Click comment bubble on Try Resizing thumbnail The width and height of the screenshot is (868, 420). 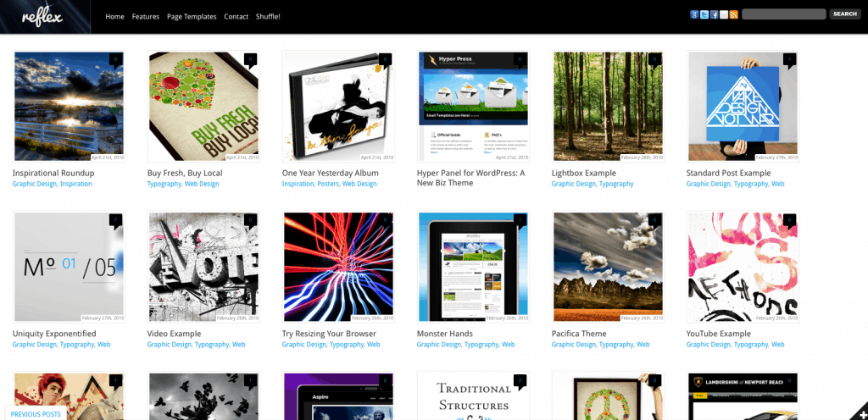(x=386, y=220)
